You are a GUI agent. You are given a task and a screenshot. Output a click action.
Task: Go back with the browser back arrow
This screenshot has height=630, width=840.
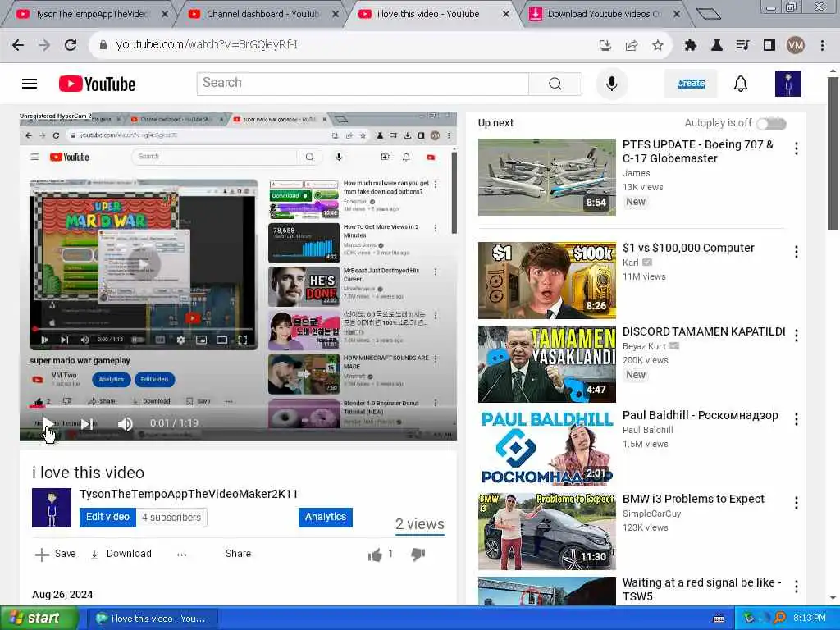pyautogui.click(x=18, y=46)
